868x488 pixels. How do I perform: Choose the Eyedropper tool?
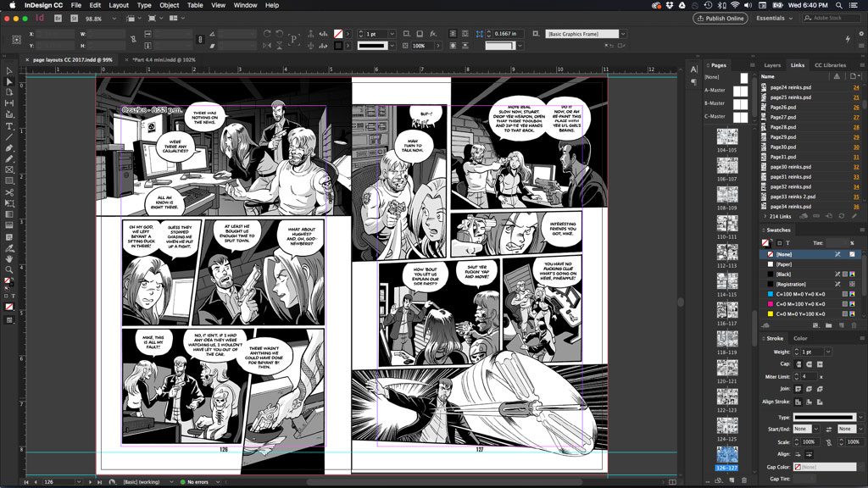(x=9, y=248)
